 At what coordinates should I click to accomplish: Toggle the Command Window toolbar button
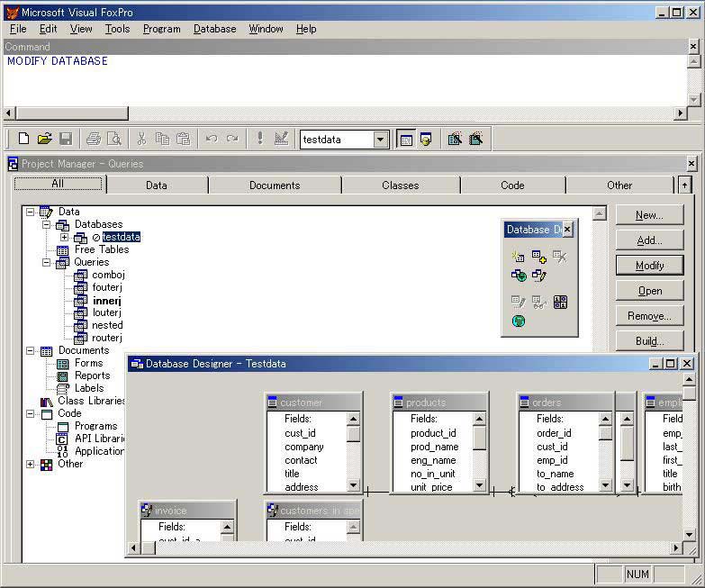[x=406, y=140]
